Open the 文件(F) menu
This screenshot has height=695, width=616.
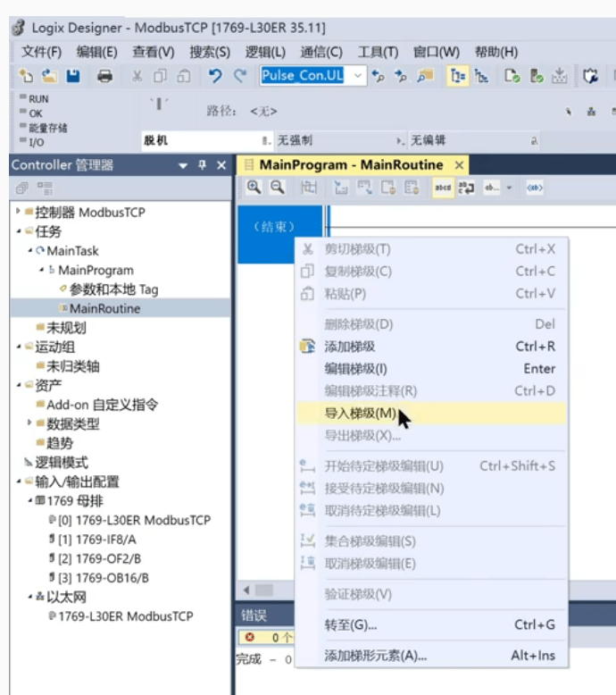pos(41,53)
